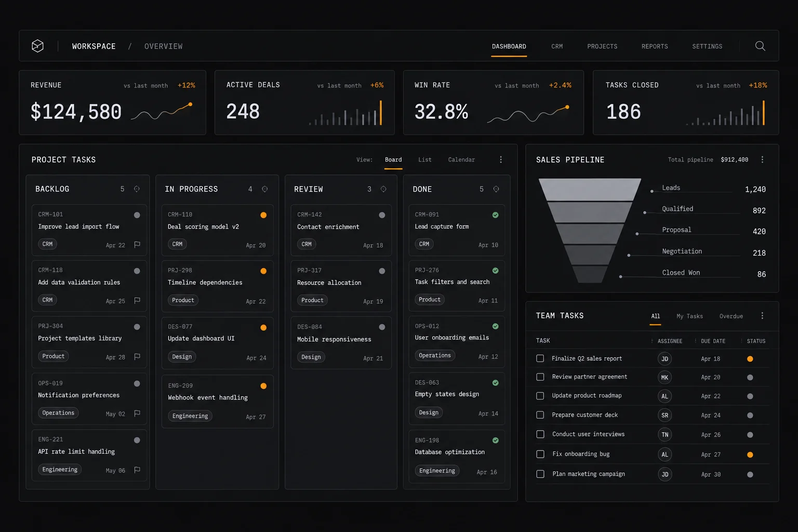798x532 pixels.
Task: Click the JD avatar for Finalize Q2 sales report
Action: (x=664, y=359)
